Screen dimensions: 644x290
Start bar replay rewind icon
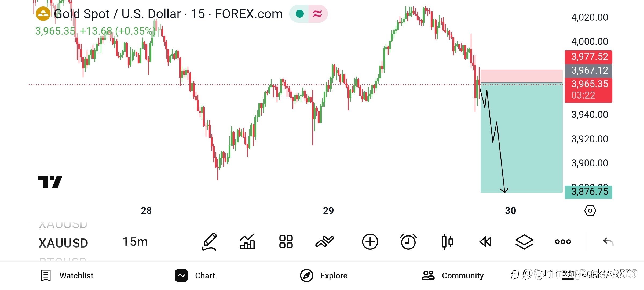pos(485,242)
